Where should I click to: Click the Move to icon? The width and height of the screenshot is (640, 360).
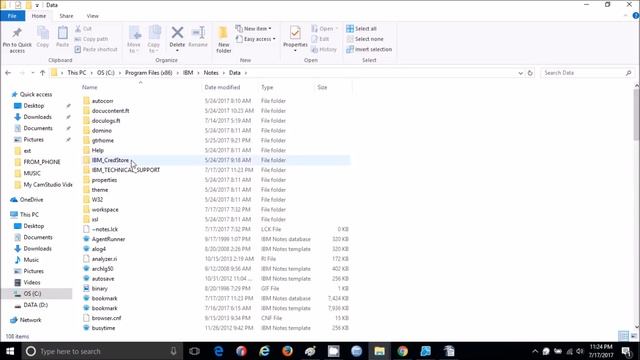pyautogui.click(x=134, y=33)
